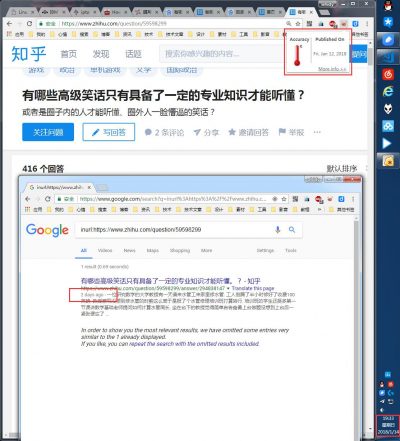Click More Info in the Published On popup
The width and height of the screenshot is (400, 441).
(x=332, y=69)
